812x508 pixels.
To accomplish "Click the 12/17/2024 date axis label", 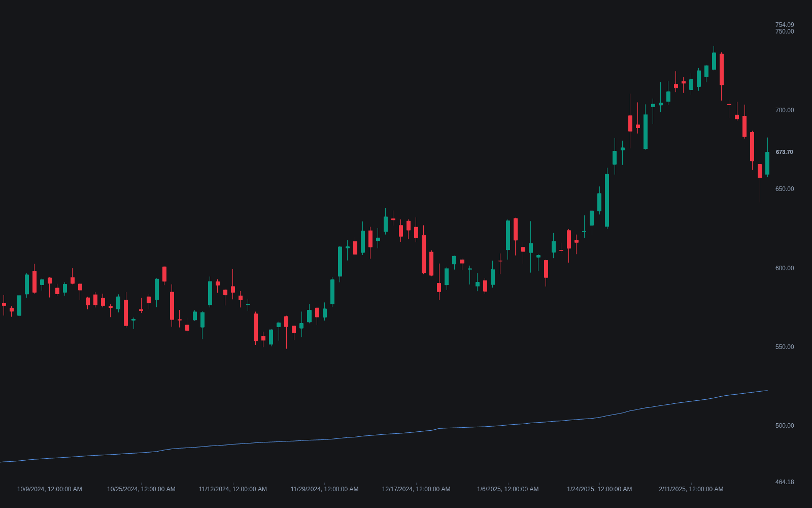I will coord(416,489).
